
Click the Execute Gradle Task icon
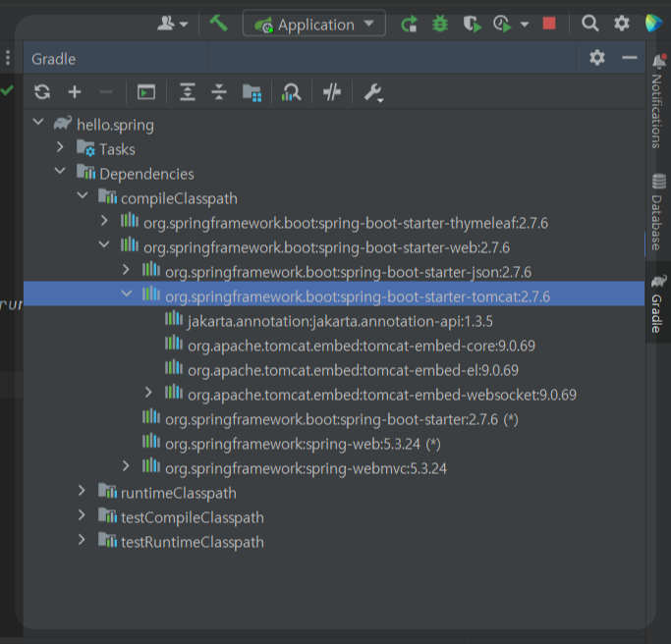pos(146,92)
